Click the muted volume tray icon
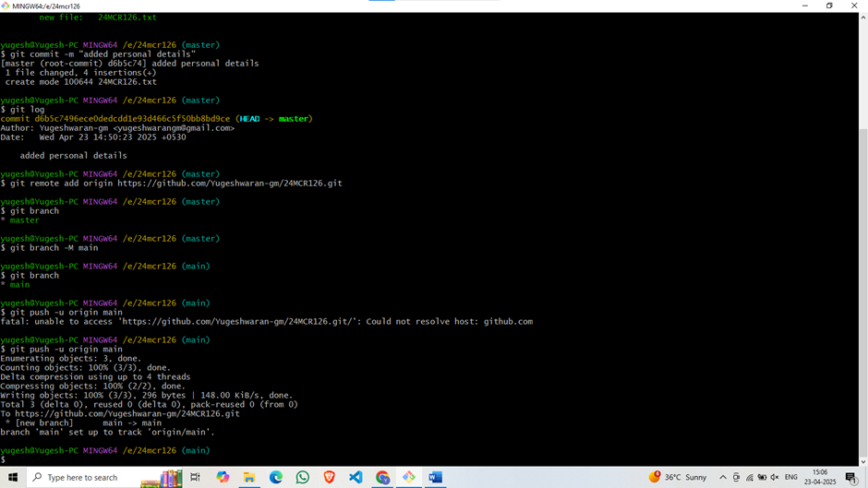868x488 pixels. coord(775,477)
